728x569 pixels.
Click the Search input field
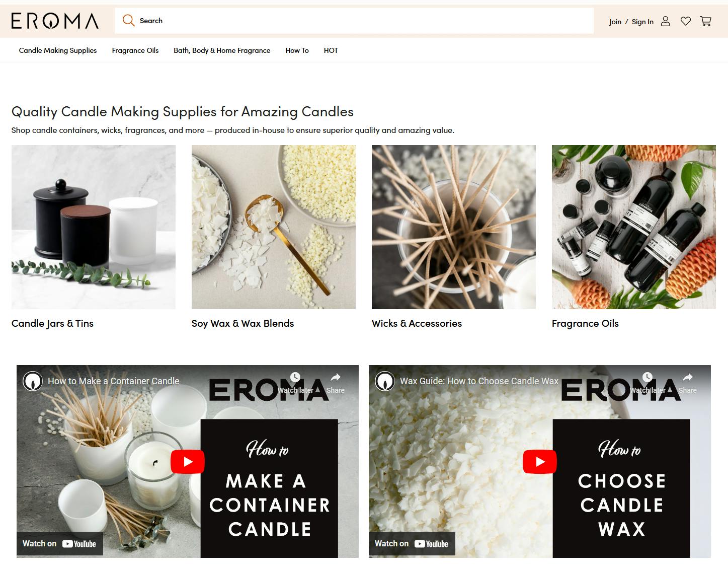[354, 21]
